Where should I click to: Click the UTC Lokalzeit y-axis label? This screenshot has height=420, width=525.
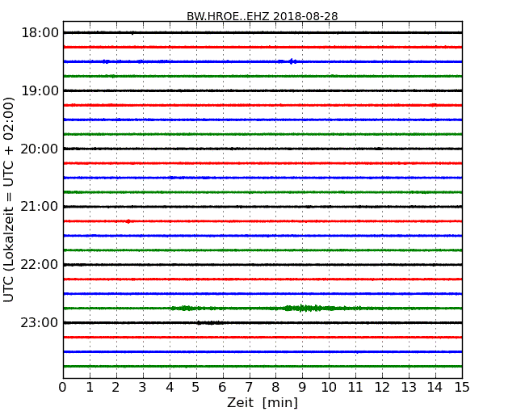pos(9,199)
